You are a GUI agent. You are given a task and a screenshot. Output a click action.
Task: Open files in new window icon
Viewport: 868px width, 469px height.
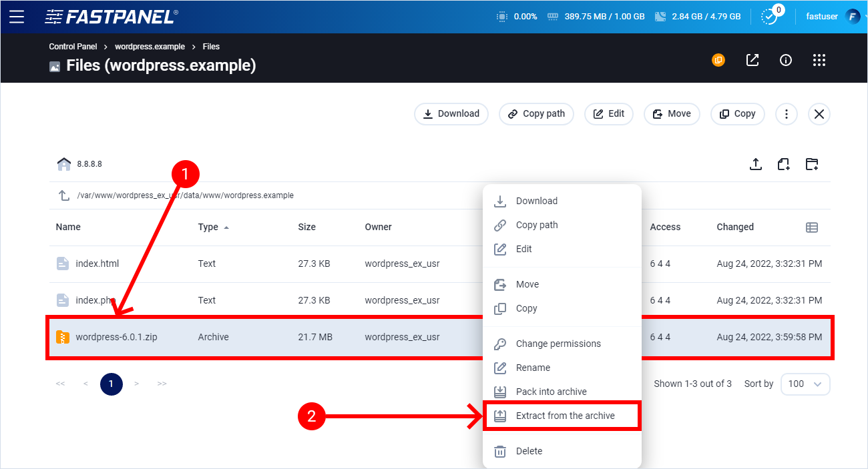[x=752, y=60]
